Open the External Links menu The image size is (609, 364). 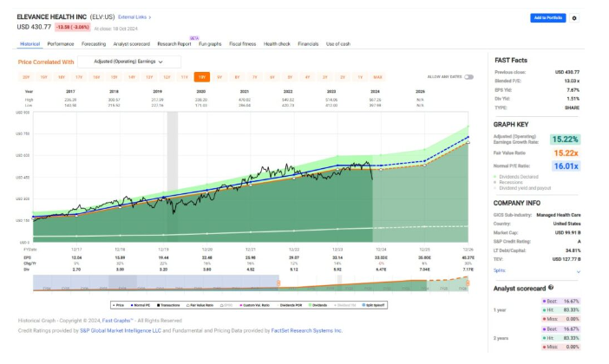(x=134, y=17)
